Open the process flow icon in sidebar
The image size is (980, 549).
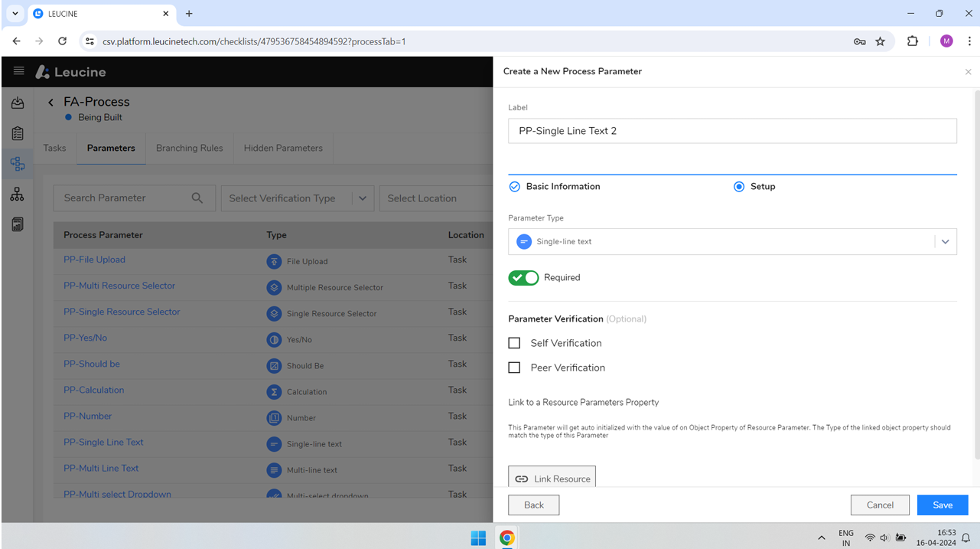coord(18,163)
